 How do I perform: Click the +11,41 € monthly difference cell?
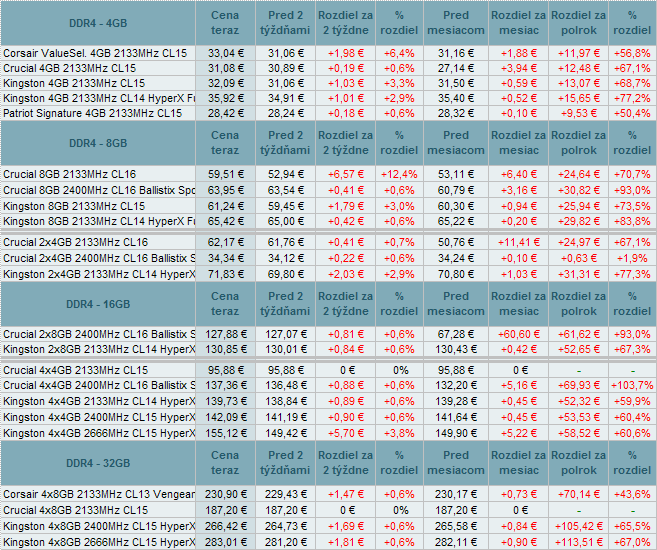click(518, 242)
